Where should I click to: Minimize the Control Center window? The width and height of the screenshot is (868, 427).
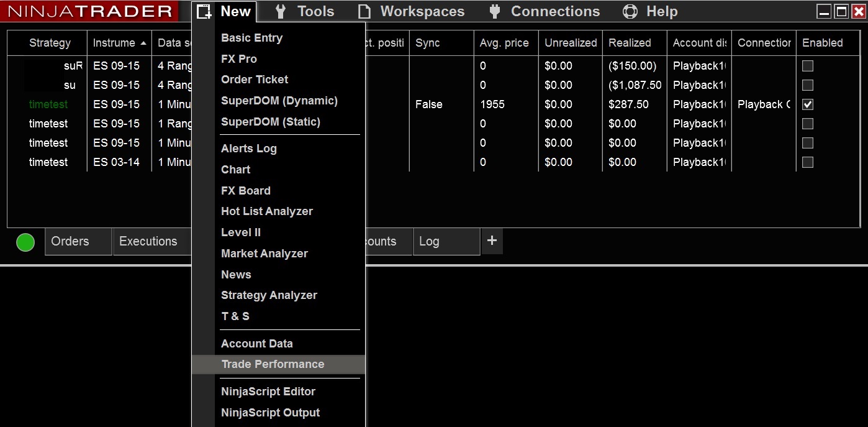pyautogui.click(x=823, y=11)
